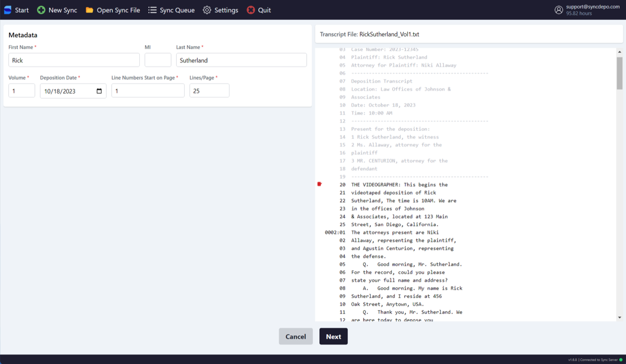Open the deposition date calendar picker

[x=100, y=91]
